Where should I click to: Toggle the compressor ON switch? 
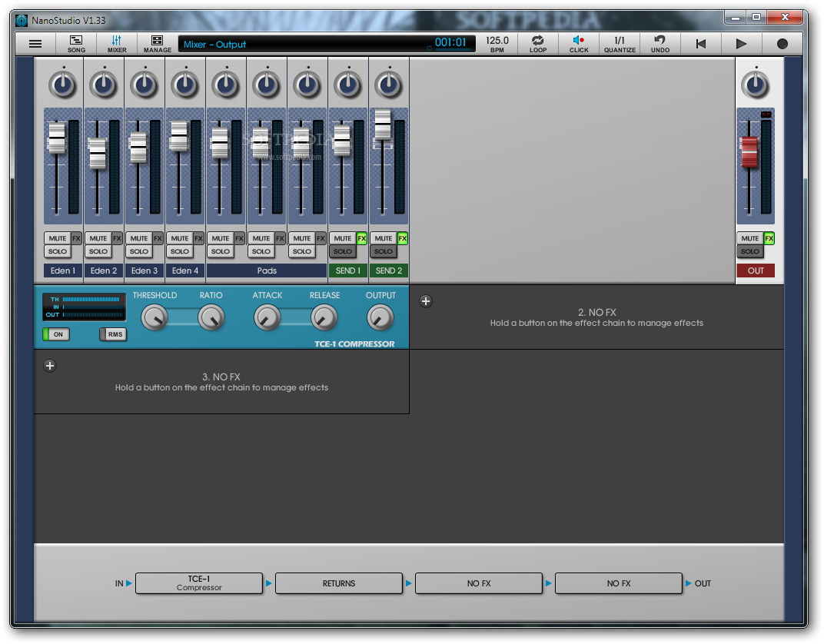54,334
